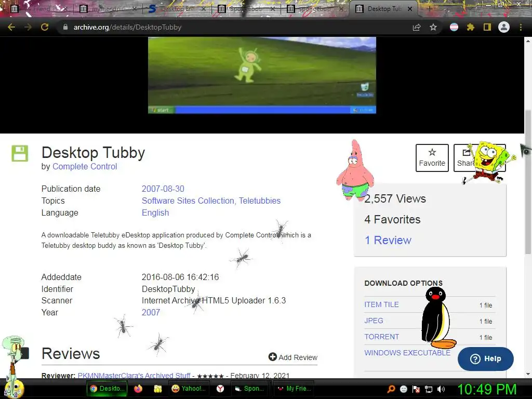Open the Software Sites Collection topic
The width and height of the screenshot is (532, 399).
pos(188,201)
